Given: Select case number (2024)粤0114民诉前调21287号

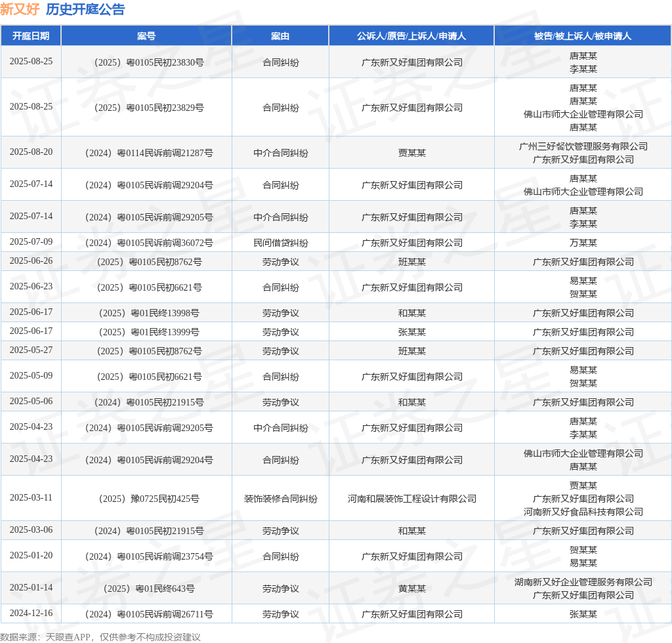Looking at the screenshot, I should coord(149,153).
